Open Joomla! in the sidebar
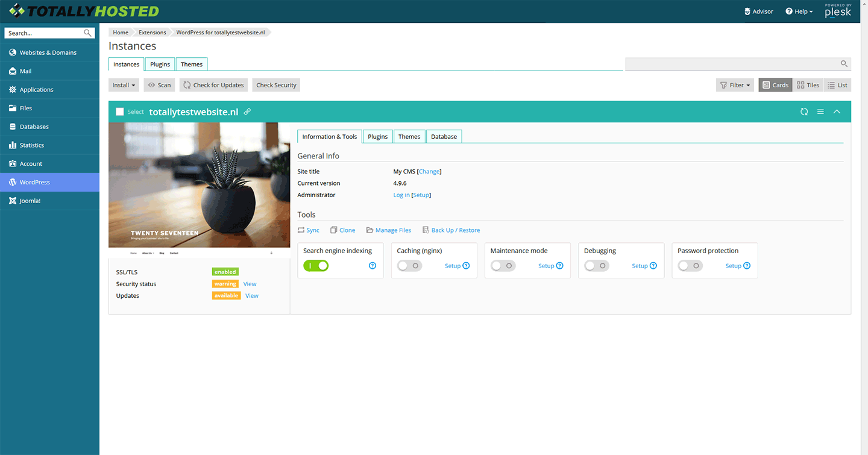Screen dimensions: 868x455 [x=30, y=201]
